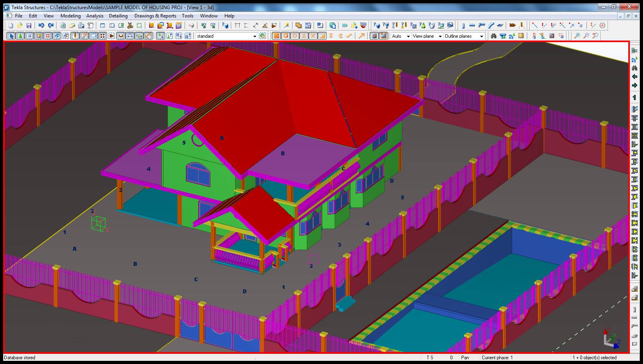Open the Modeling menu
Screen dimensions: 643x364
(x=70, y=16)
